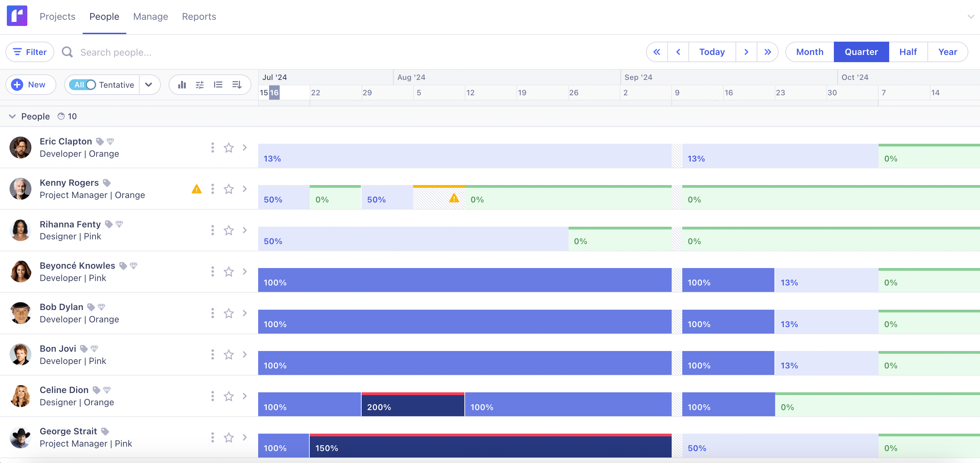Jump back with double left arrows
The height and width of the screenshot is (463, 980).
657,52
